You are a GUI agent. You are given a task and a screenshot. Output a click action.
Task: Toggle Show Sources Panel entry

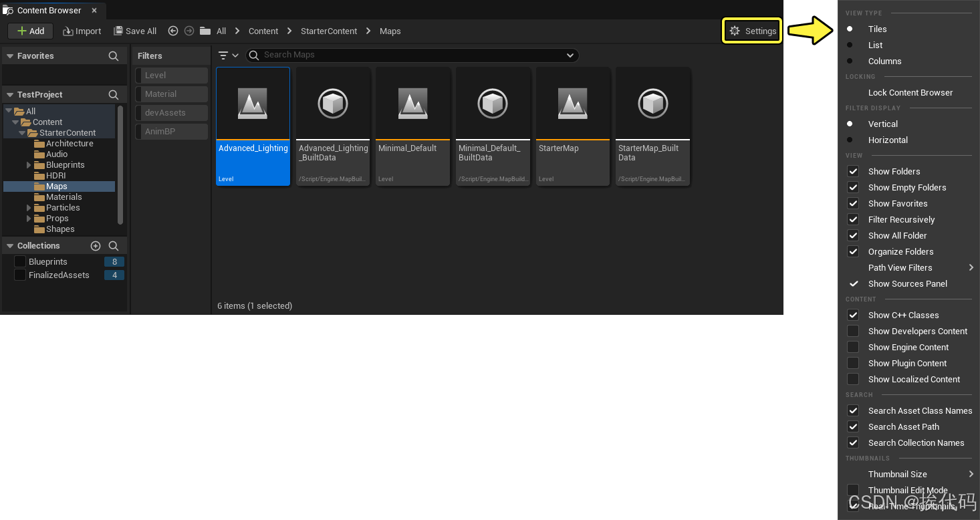click(908, 284)
